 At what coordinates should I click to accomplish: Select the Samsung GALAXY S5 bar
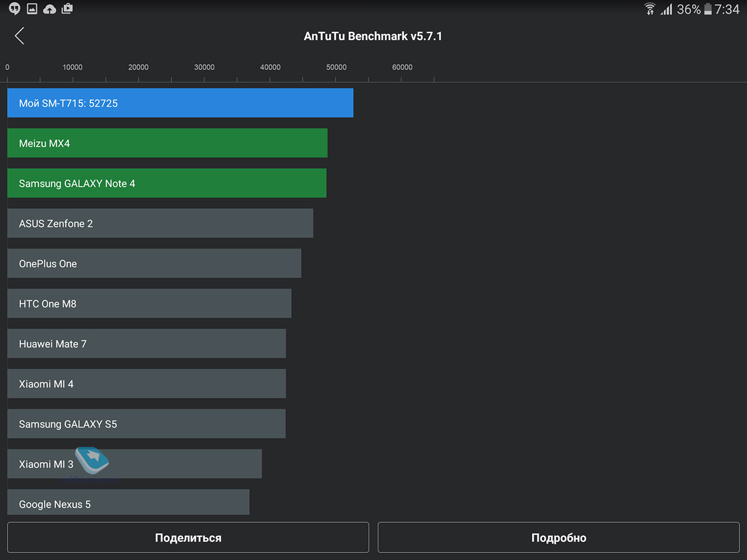(x=146, y=423)
